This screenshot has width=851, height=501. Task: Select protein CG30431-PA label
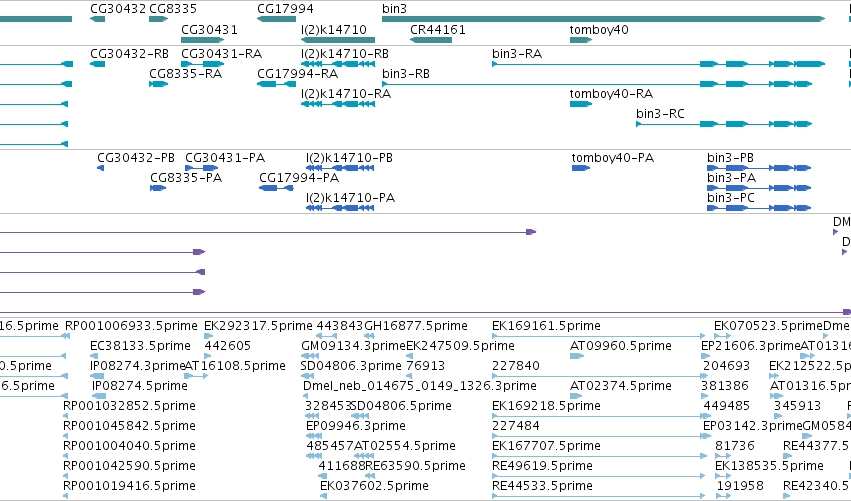tap(225, 157)
